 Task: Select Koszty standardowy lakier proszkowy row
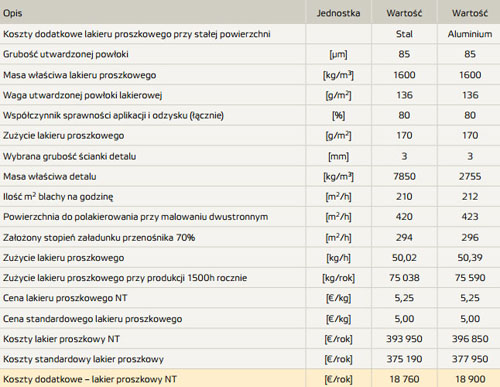(250, 359)
